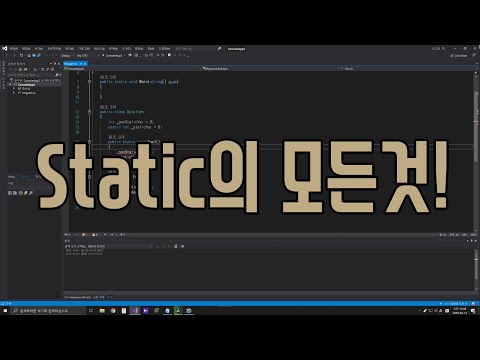This screenshot has width=480, height=360.
Task: Open the 파일 (File) menu
Action: point(14,49)
